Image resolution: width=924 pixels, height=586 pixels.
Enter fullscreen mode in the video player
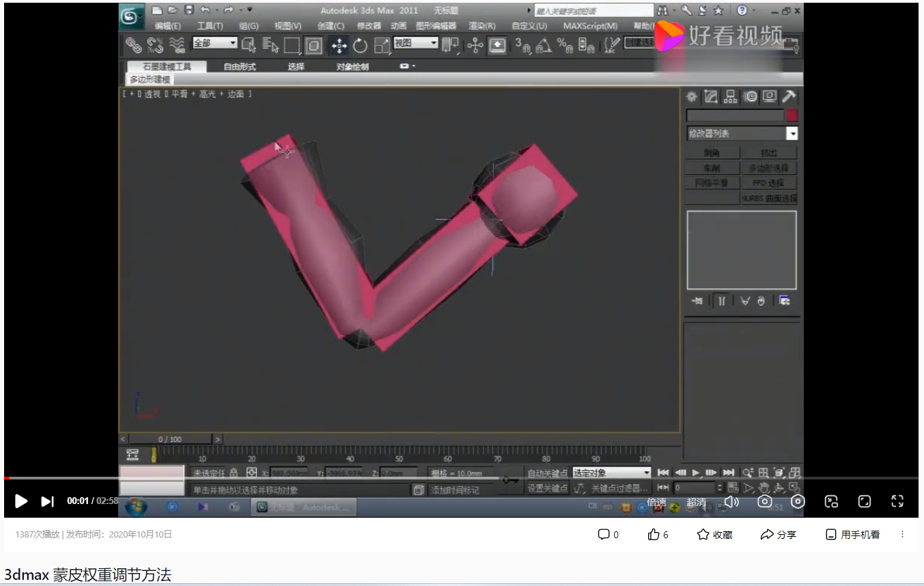coord(898,501)
